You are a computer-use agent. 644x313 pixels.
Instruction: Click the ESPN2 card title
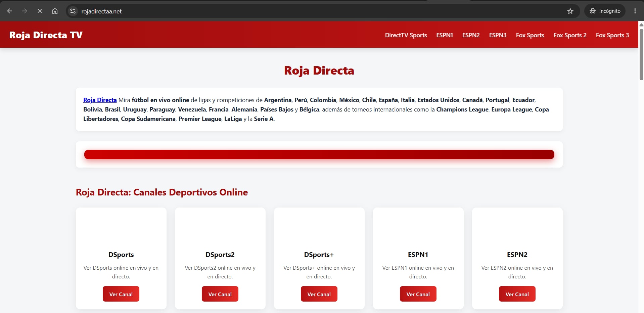517,255
